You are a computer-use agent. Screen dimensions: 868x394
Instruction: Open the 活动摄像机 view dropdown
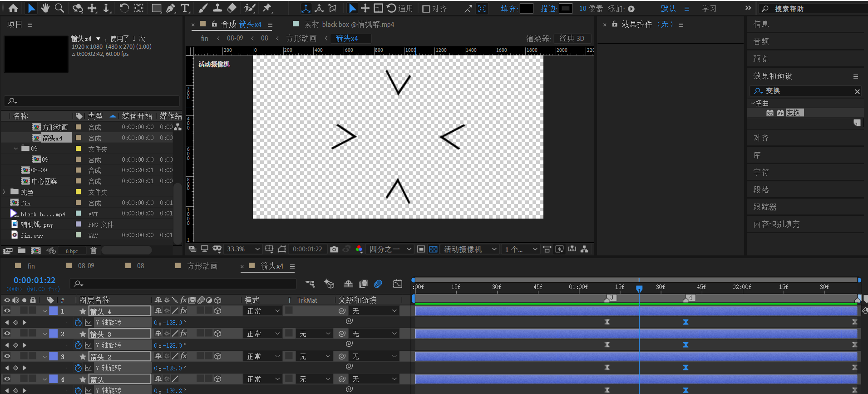click(x=470, y=249)
